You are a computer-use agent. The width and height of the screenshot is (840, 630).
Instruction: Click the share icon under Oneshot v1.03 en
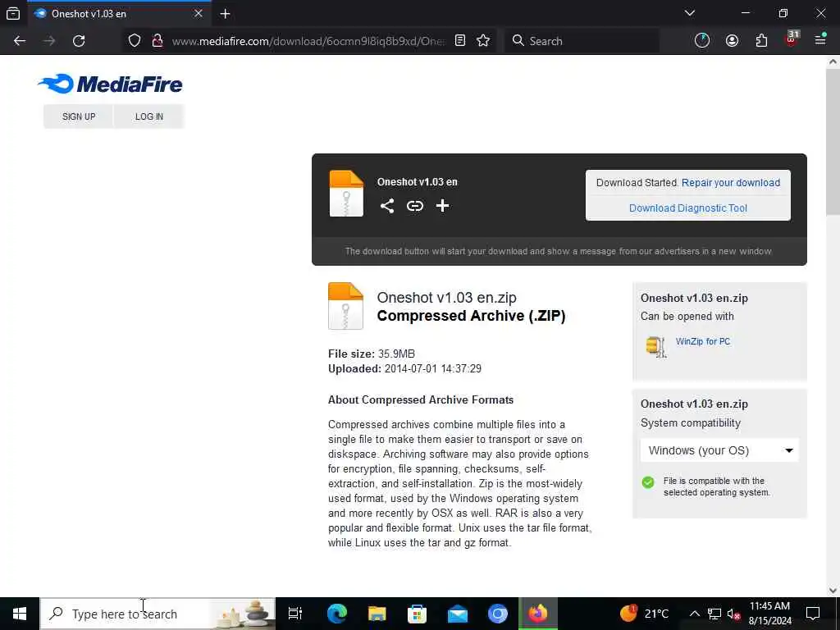click(x=387, y=206)
